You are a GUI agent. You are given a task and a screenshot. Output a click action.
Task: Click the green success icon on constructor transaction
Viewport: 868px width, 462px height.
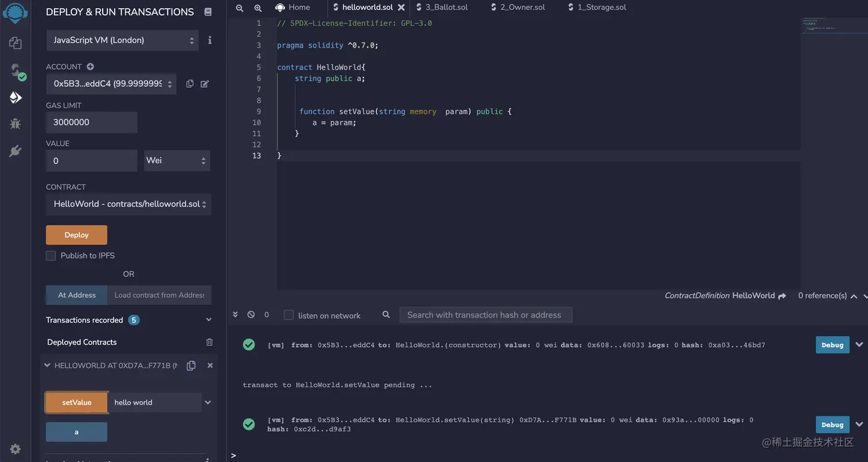point(249,345)
